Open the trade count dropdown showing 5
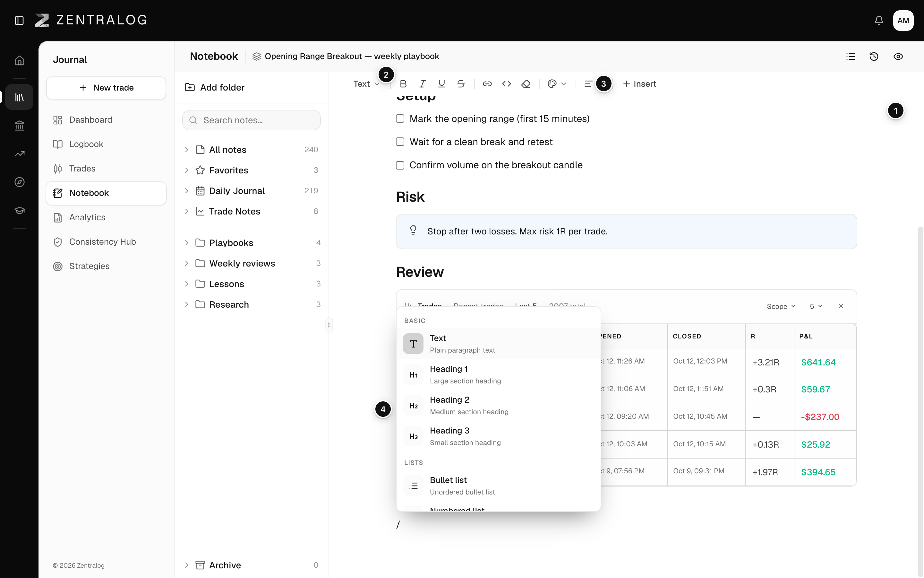The height and width of the screenshot is (578, 924). tap(816, 306)
